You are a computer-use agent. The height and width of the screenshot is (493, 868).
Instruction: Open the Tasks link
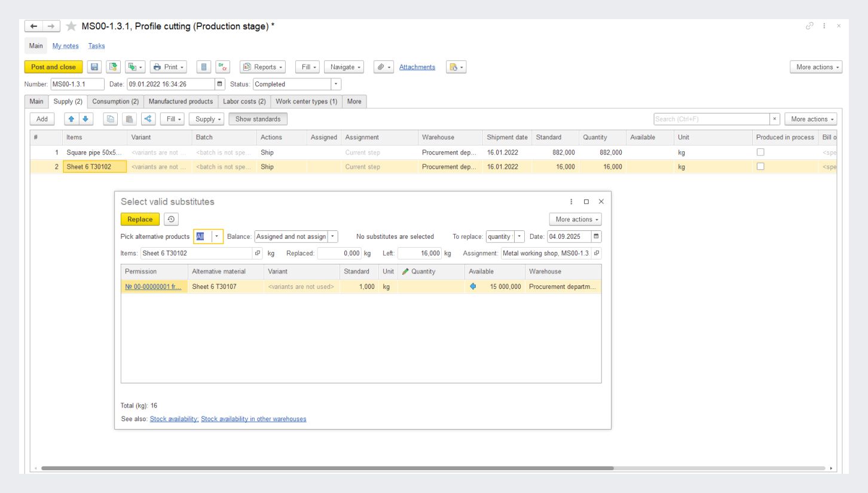[x=96, y=46]
